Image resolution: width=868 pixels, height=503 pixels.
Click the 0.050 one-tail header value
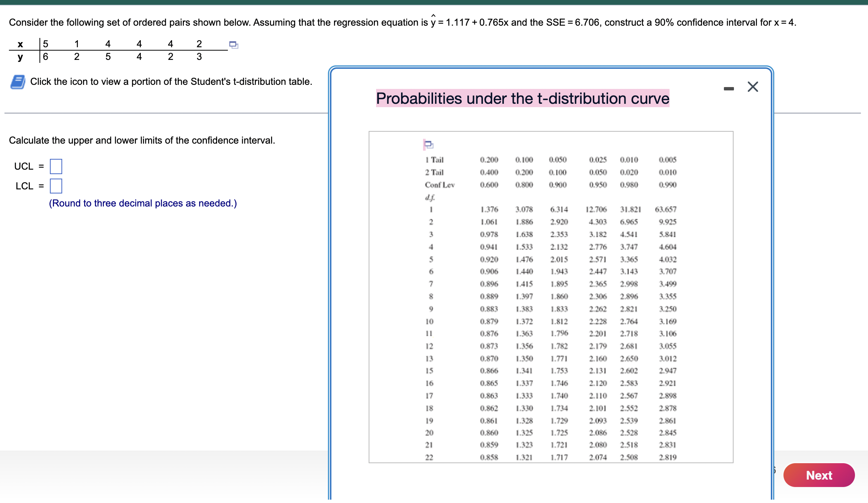(558, 160)
